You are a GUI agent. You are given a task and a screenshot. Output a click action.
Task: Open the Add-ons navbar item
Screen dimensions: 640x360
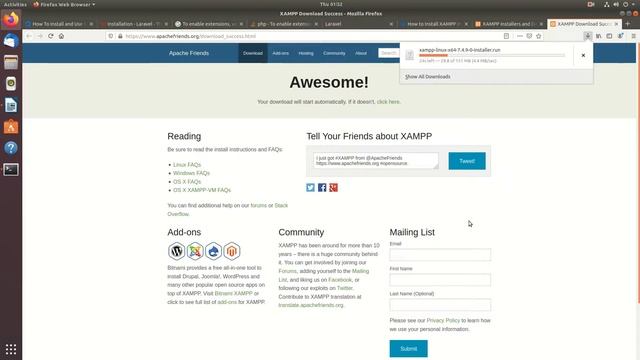(x=280, y=53)
